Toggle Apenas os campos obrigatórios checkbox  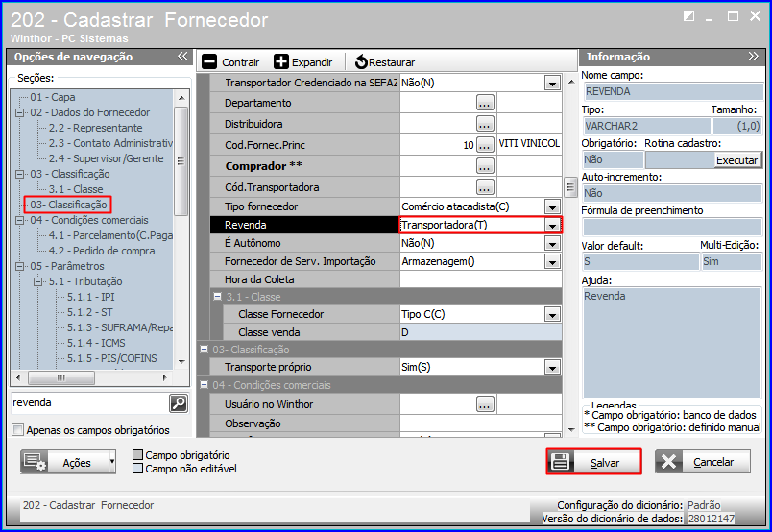(17, 430)
